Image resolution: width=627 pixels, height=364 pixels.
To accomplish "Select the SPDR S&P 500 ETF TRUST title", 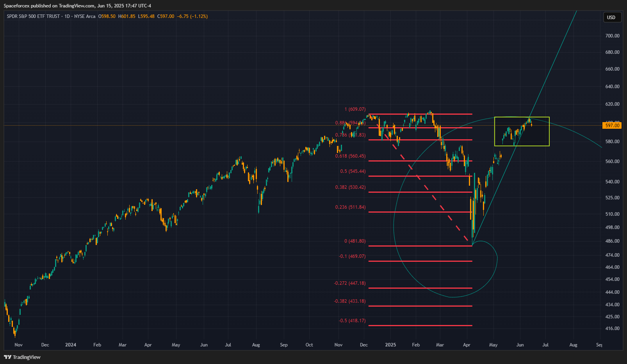I will tap(34, 16).
